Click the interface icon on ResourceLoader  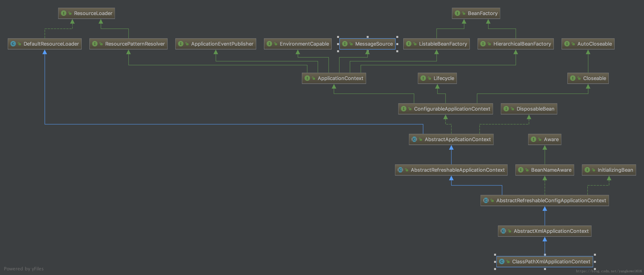click(64, 13)
